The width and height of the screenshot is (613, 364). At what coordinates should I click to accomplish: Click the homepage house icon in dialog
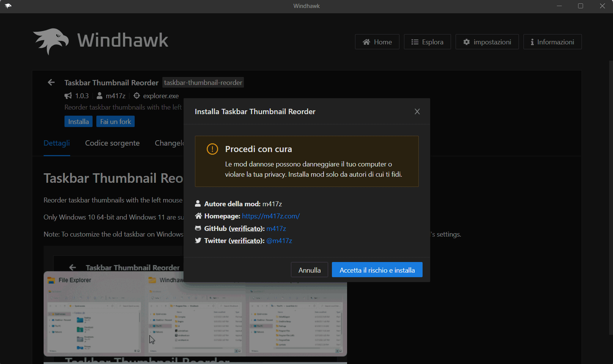198,216
